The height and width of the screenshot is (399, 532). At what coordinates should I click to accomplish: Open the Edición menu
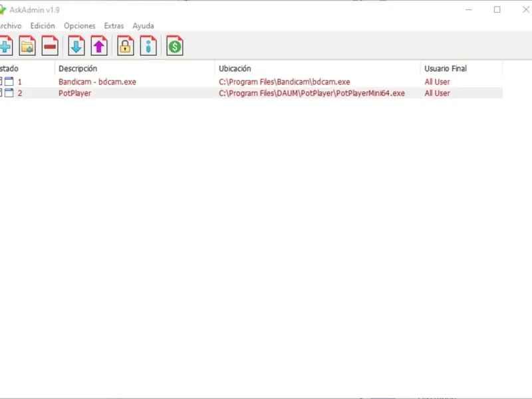pyautogui.click(x=43, y=26)
